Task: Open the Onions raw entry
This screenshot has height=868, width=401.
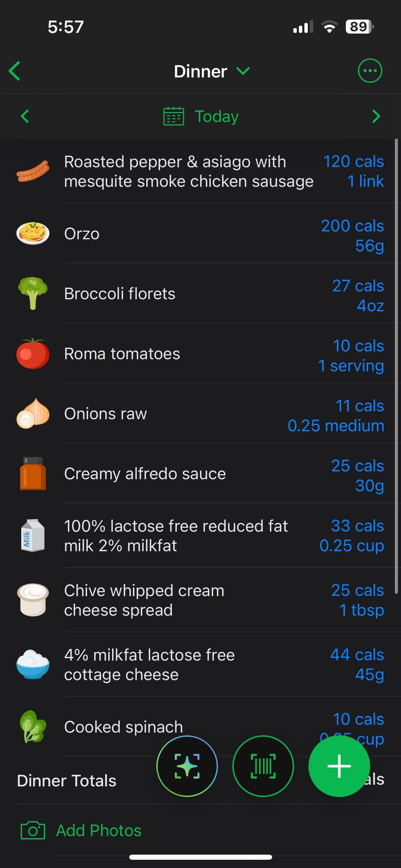Action: click(105, 414)
